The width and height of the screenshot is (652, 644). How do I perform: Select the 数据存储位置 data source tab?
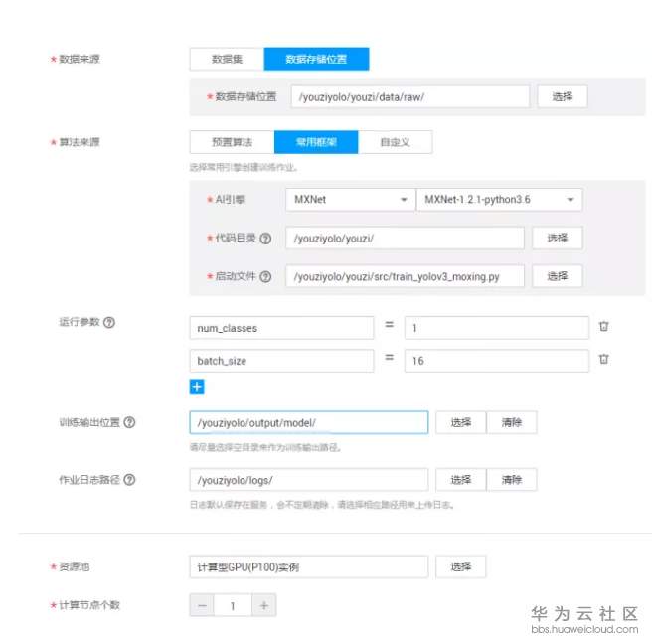pos(316,59)
